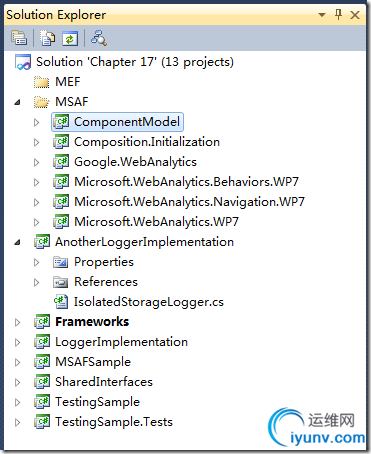Viewport: 371px width, 454px height.
Task: Click the Show All Files toolbar icon
Action: [x=47, y=38]
